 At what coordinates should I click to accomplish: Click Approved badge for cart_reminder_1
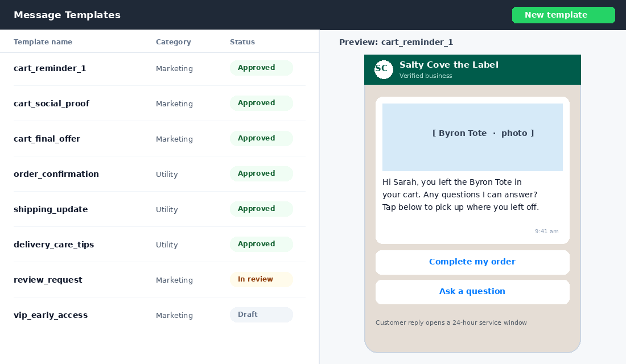point(261,68)
